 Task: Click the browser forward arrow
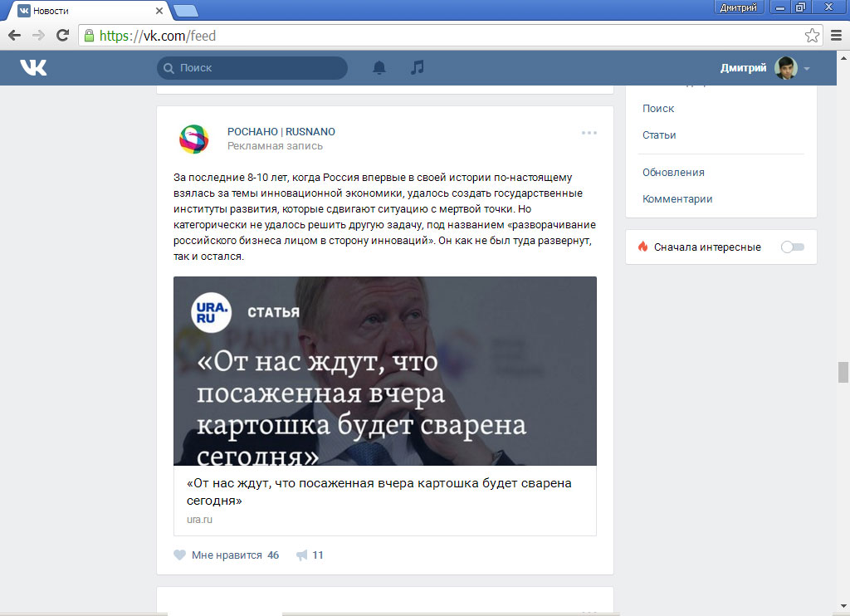tap(38, 36)
